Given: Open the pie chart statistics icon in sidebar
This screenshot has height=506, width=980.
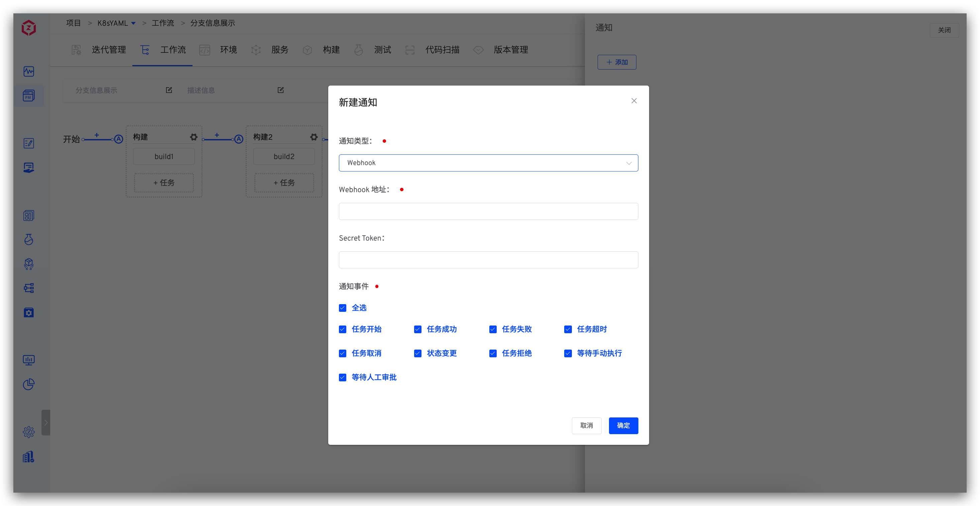Looking at the screenshot, I should pyautogui.click(x=28, y=385).
